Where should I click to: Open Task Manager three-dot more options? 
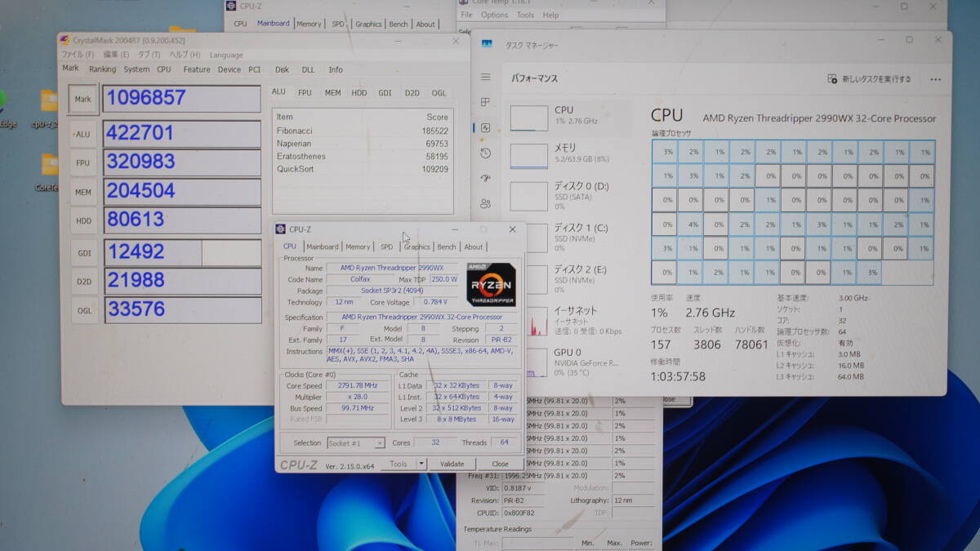click(935, 79)
